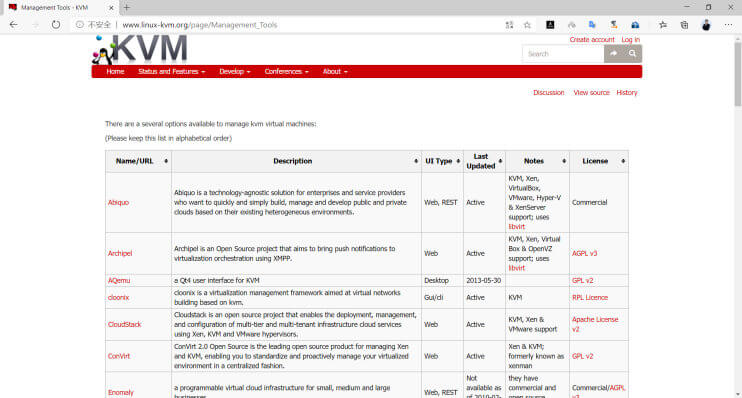Select the 'Gui/cli' UI type cell

[x=442, y=298]
